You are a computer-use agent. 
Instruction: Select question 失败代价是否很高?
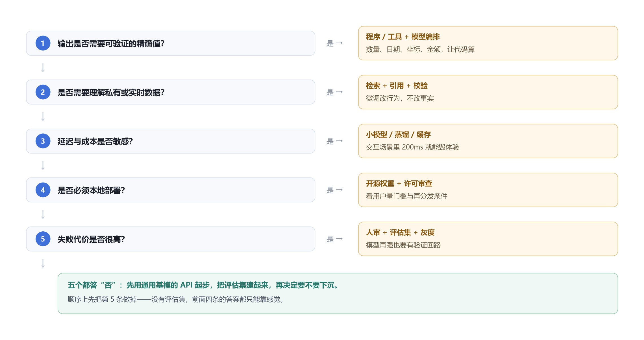point(171,239)
